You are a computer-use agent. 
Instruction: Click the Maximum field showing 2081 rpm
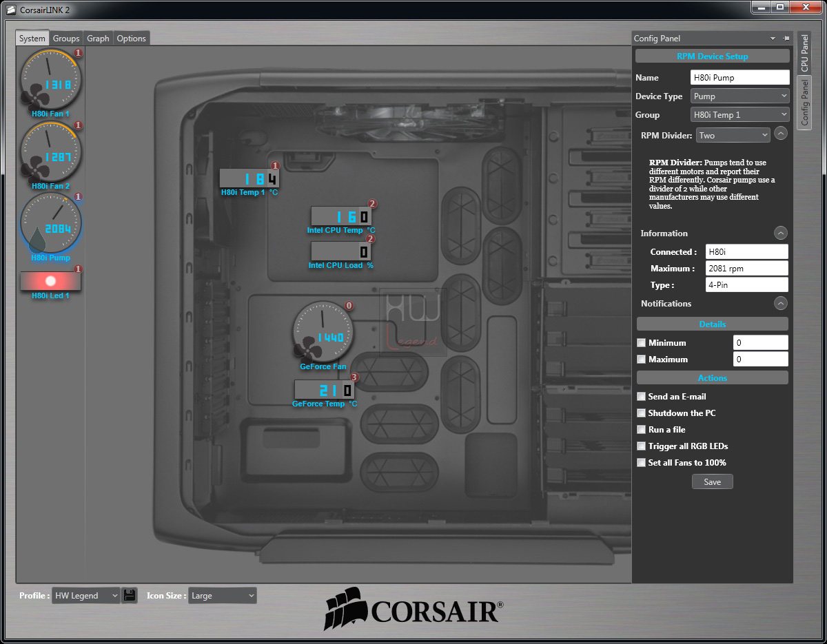pos(747,268)
